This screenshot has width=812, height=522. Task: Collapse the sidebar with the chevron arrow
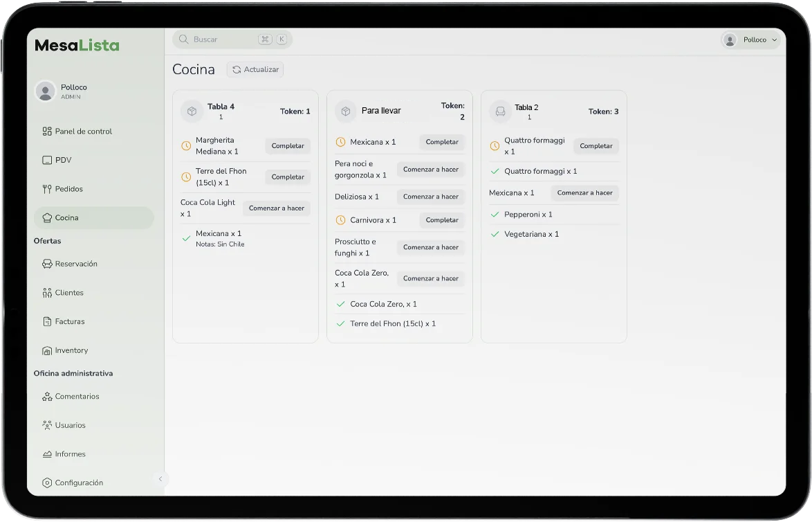click(x=160, y=479)
